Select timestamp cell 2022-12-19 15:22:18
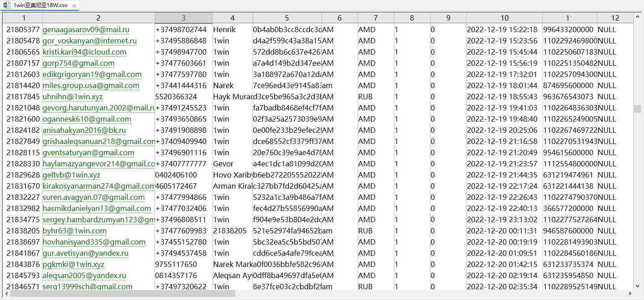 click(x=504, y=30)
